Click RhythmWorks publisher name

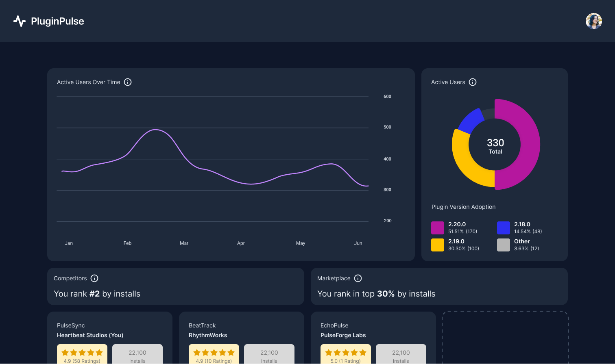click(x=208, y=335)
